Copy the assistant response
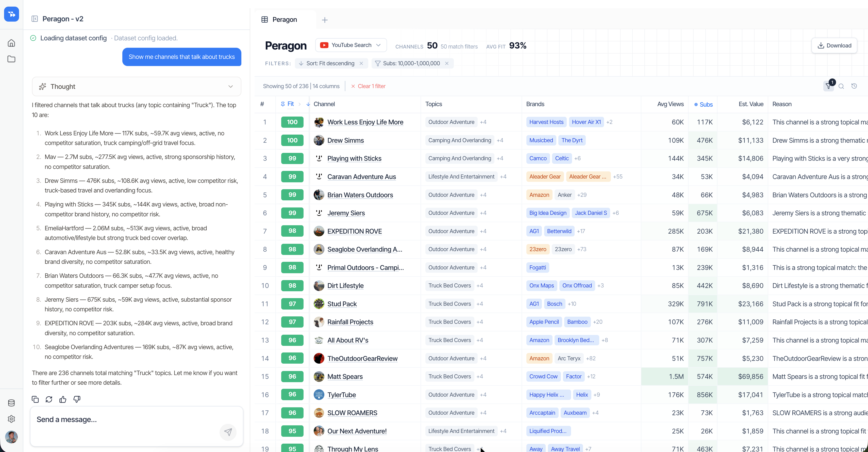868x452 pixels. coord(35,399)
